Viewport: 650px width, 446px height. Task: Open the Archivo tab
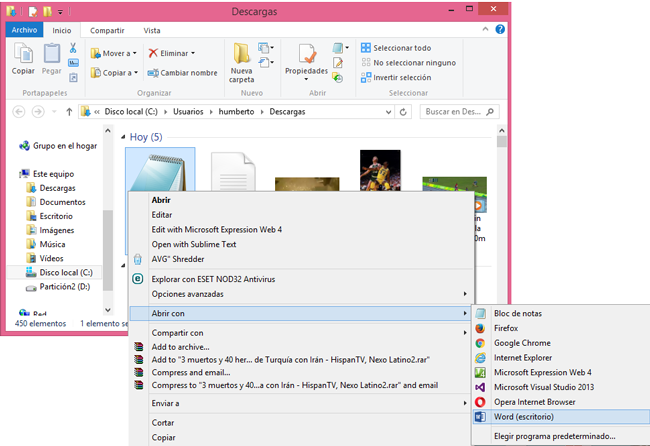(24, 30)
